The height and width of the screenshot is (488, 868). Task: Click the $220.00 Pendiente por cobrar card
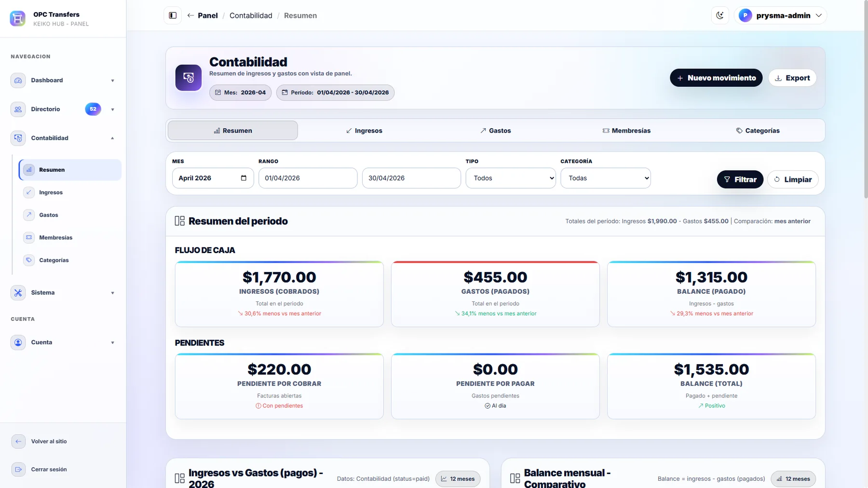[x=279, y=386]
